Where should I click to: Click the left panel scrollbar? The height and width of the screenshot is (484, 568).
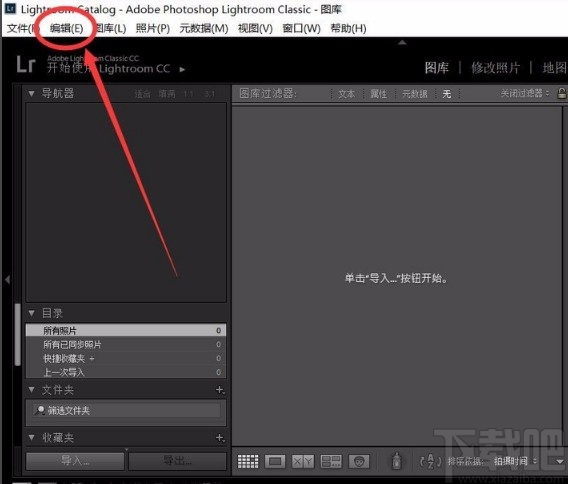(x=17, y=334)
